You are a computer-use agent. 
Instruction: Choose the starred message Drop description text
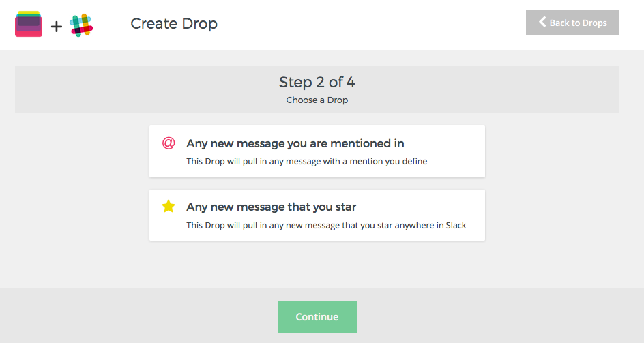(x=326, y=226)
